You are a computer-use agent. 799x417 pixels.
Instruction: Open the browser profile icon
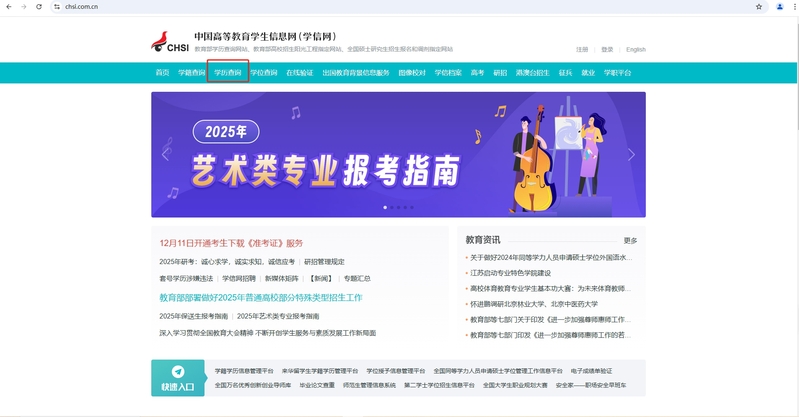coord(779,6)
